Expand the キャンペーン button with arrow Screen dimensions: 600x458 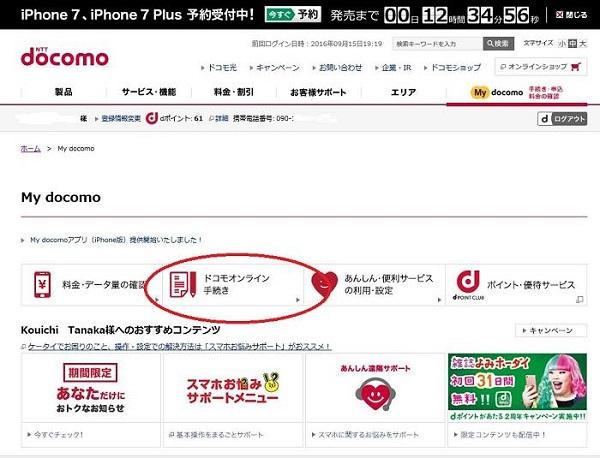tap(550, 330)
